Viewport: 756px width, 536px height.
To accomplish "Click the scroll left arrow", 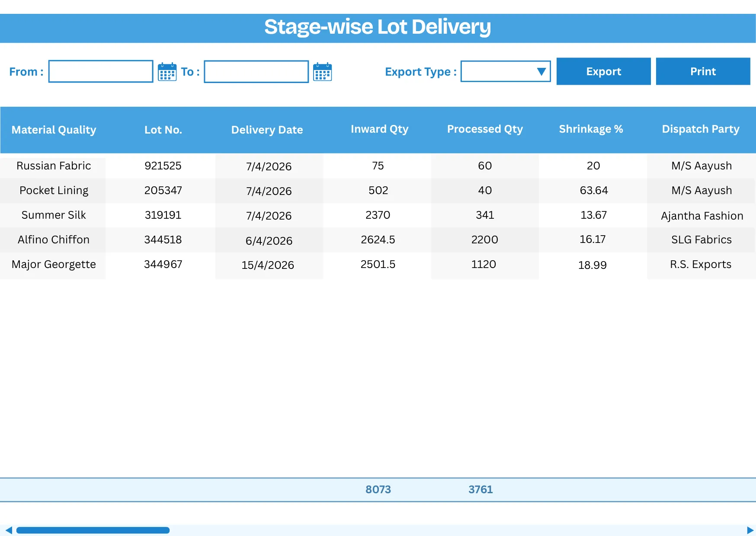I will [8, 530].
